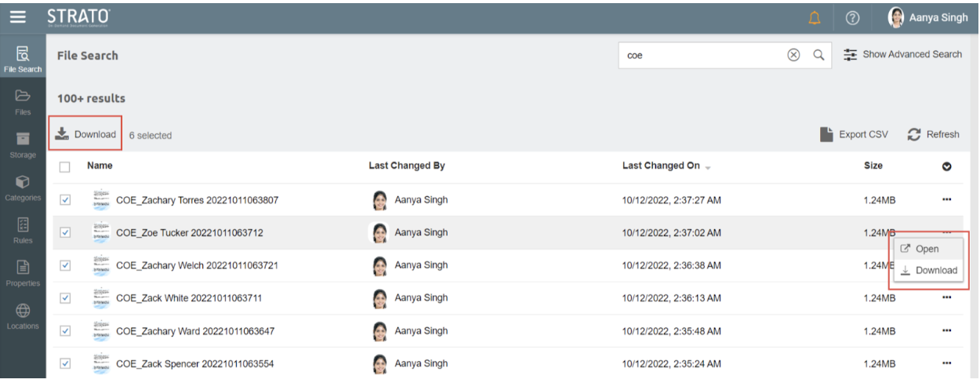Open Rules in the sidebar
The image size is (980, 383).
click(23, 230)
